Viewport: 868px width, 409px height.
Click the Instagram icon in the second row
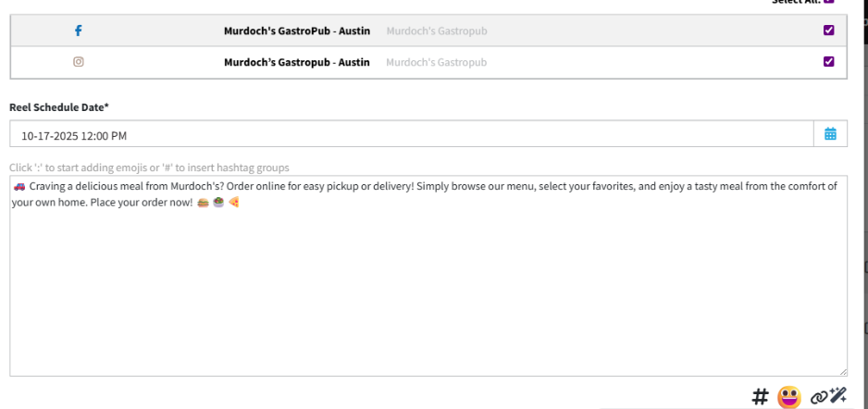coord(79,62)
